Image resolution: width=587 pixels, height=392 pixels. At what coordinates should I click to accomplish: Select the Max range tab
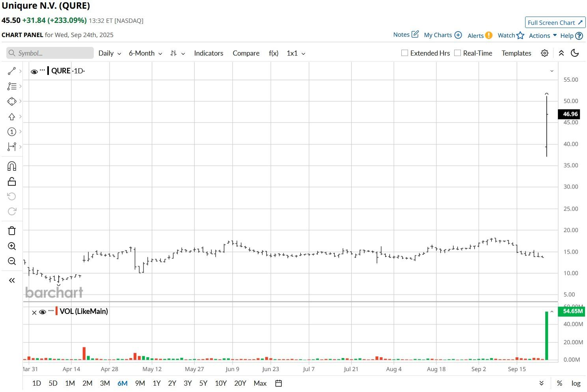tap(260, 383)
